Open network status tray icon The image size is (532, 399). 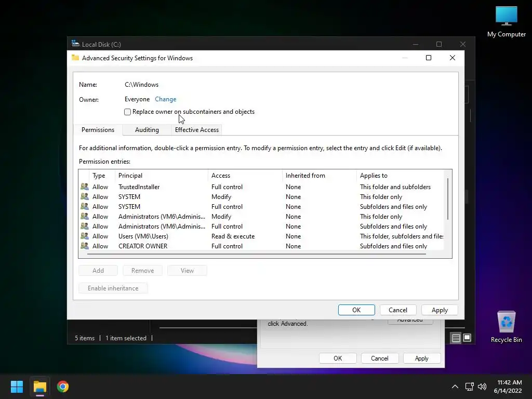469,387
